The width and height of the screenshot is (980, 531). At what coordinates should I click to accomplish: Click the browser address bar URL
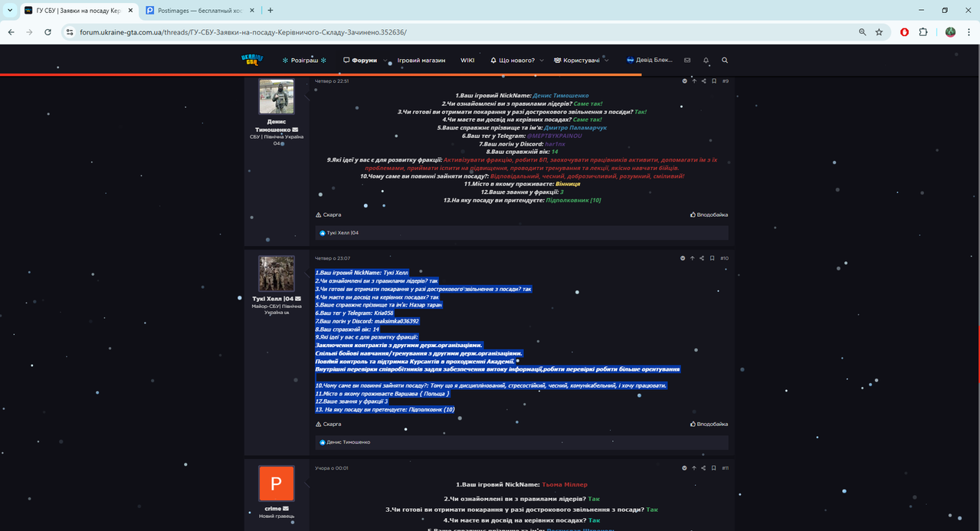tap(243, 32)
